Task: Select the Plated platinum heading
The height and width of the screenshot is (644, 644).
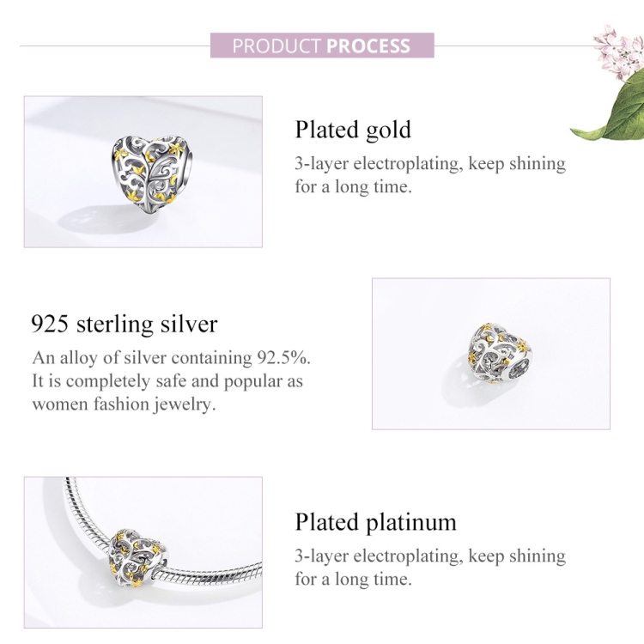Action: pyautogui.click(x=375, y=522)
